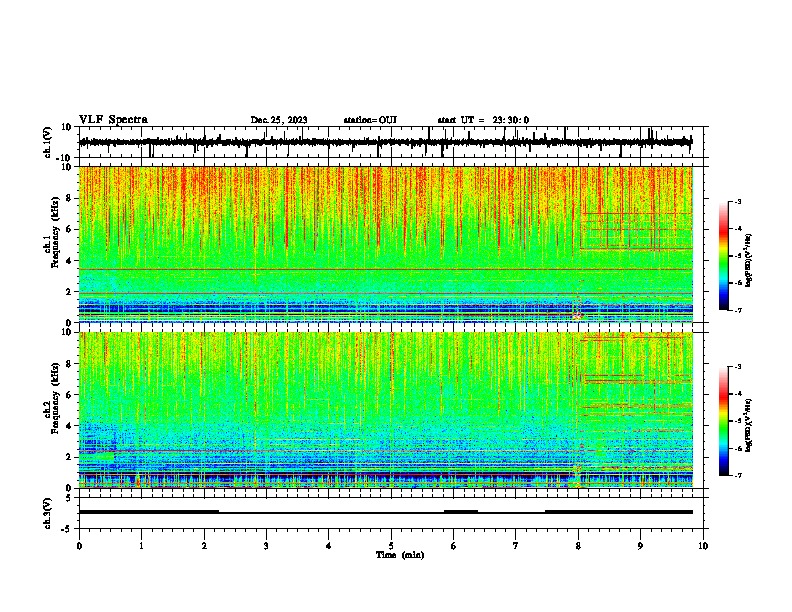Screen dimensions: 792x612
Task: Click the '-5' label on ch.2 color bar
Action: pos(738,421)
